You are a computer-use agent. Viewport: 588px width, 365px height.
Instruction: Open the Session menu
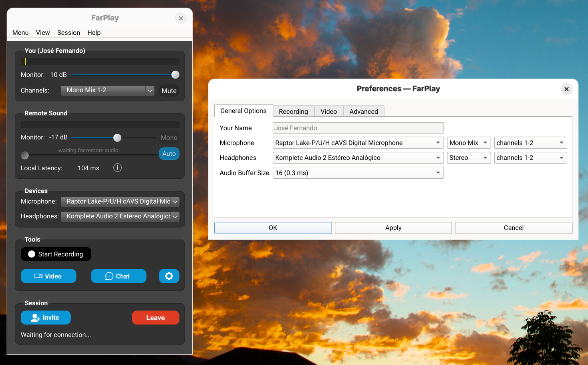point(68,33)
